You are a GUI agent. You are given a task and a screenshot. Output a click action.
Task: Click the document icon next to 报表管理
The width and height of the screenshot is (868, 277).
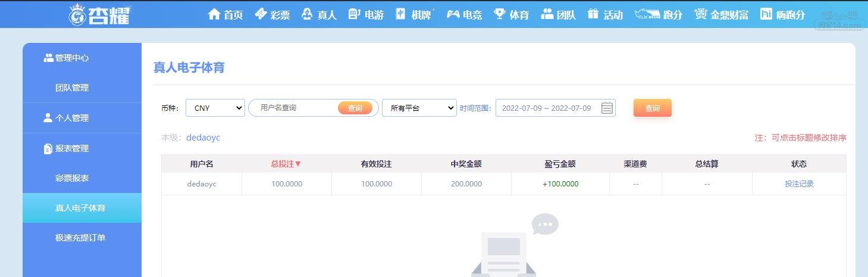coord(48,148)
